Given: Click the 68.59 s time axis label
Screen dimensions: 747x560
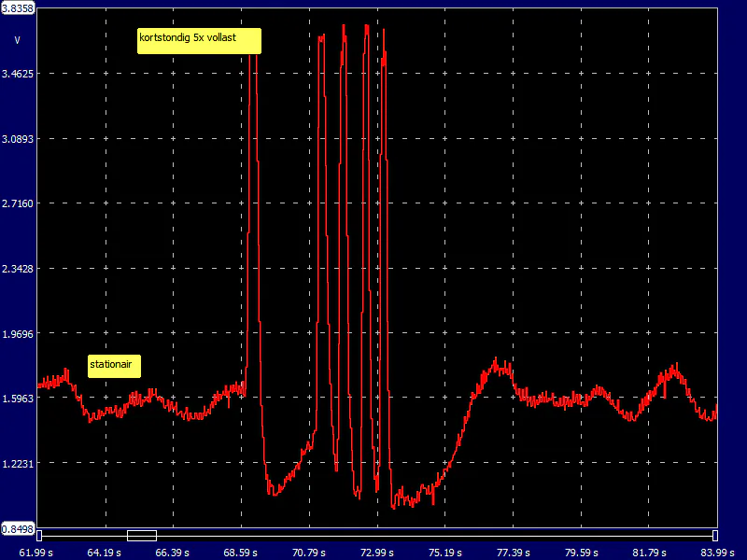Looking at the screenshot, I should pos(241,552).
